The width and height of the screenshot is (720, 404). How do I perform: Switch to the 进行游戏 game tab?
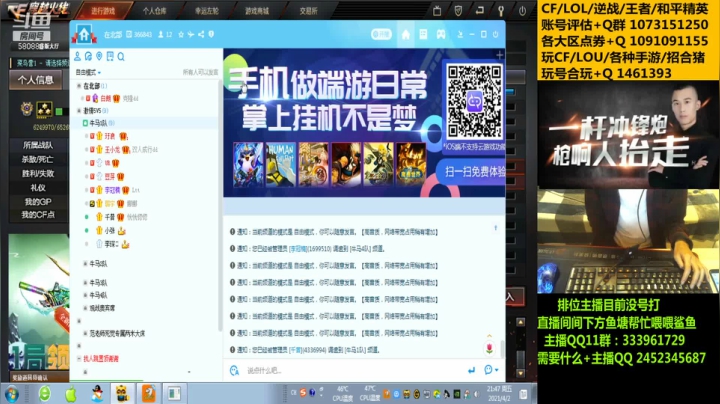(103, 11)
